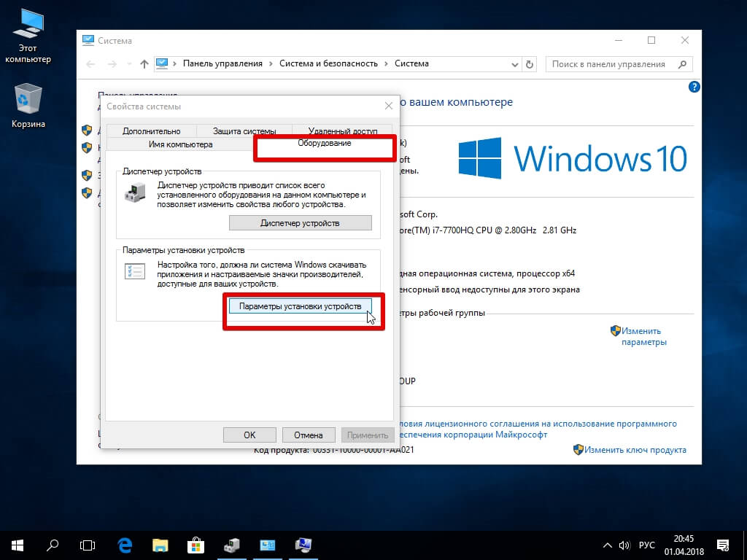Click the volume speaker tray icon
747x560 pixels.
(x=624, y=545)
